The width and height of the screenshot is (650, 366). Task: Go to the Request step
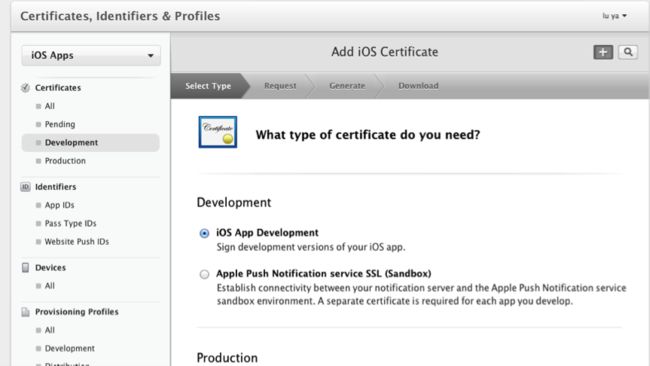click(x=280, y=86)
